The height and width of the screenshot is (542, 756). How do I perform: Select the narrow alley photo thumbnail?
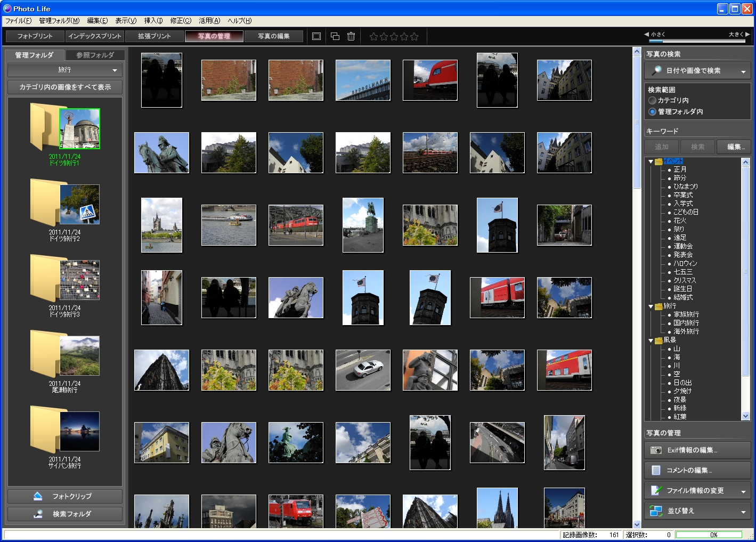[161, 297]
